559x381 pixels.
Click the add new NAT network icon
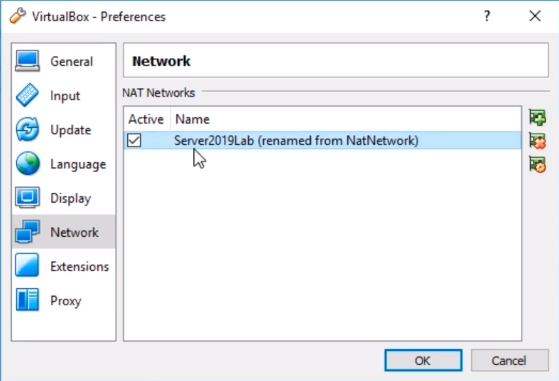(x=537, y=117)
